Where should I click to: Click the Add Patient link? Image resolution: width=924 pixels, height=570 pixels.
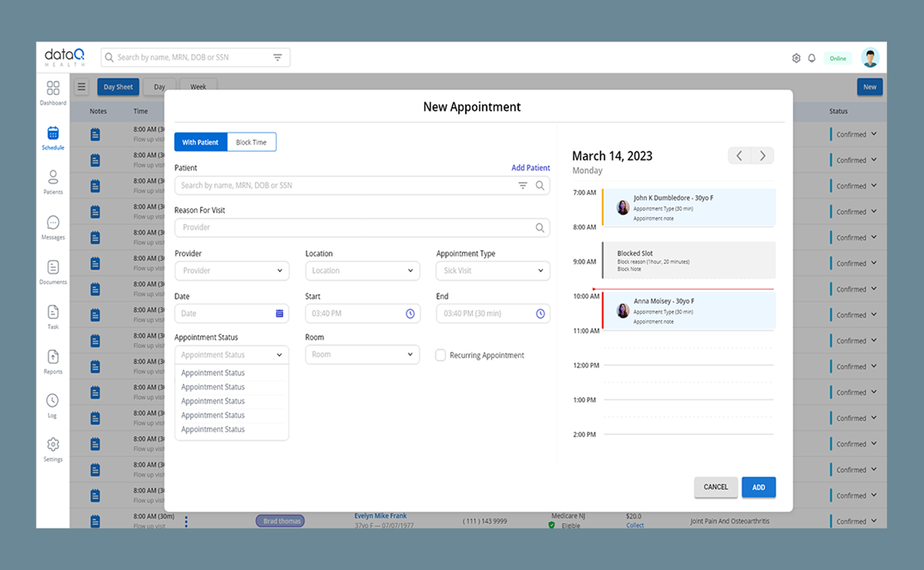tap(530, 168)
